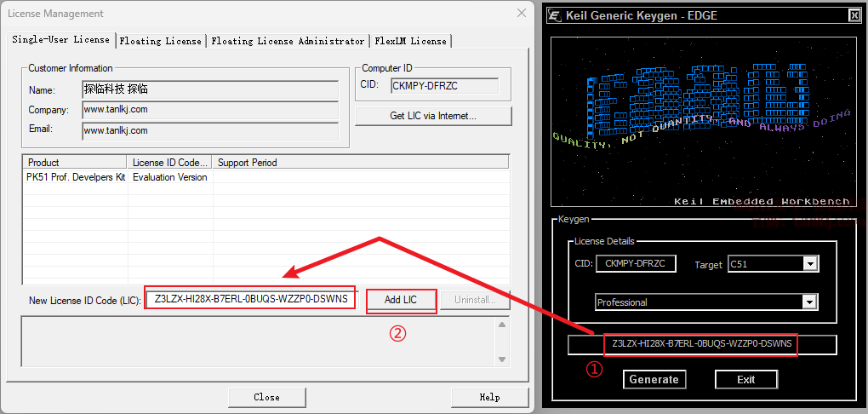The height and width of the screenshot is (414, 868).
Task: Select the PK51 Prof. Develpers Kit row
Action: tap(266, 177)
